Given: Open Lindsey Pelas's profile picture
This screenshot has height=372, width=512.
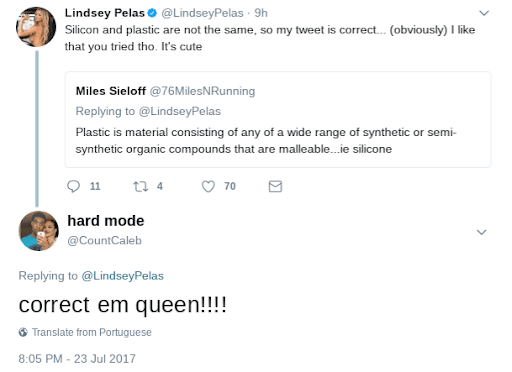Looking at the screenshot, I should click(x=36, y=27).
